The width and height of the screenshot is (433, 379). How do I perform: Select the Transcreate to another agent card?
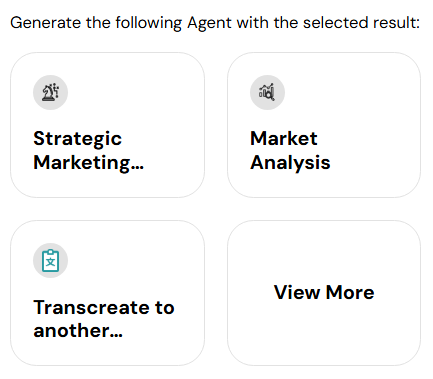(x=107, y=293)
